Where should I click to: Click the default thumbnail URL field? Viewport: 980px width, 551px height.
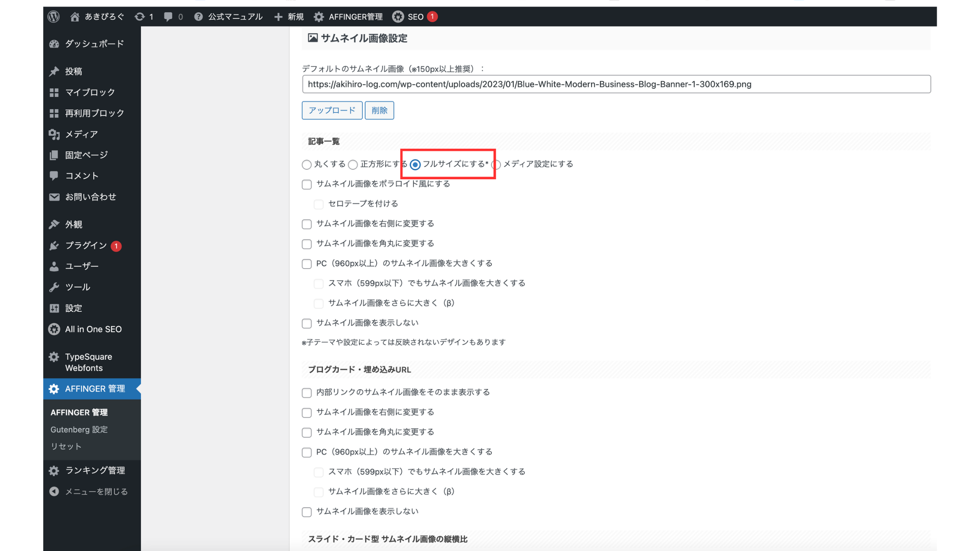point(616,84)
